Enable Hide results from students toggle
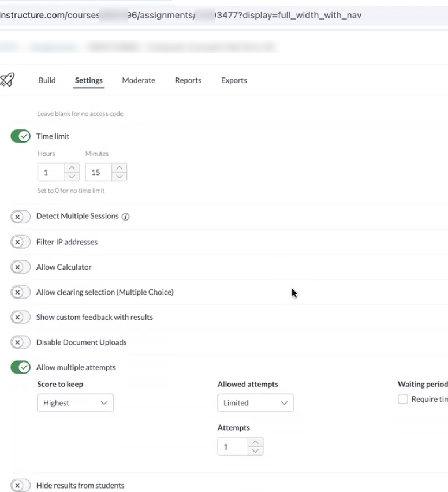Image resolution: width=448 pixels, height=492 pixels. click(20, 485)
